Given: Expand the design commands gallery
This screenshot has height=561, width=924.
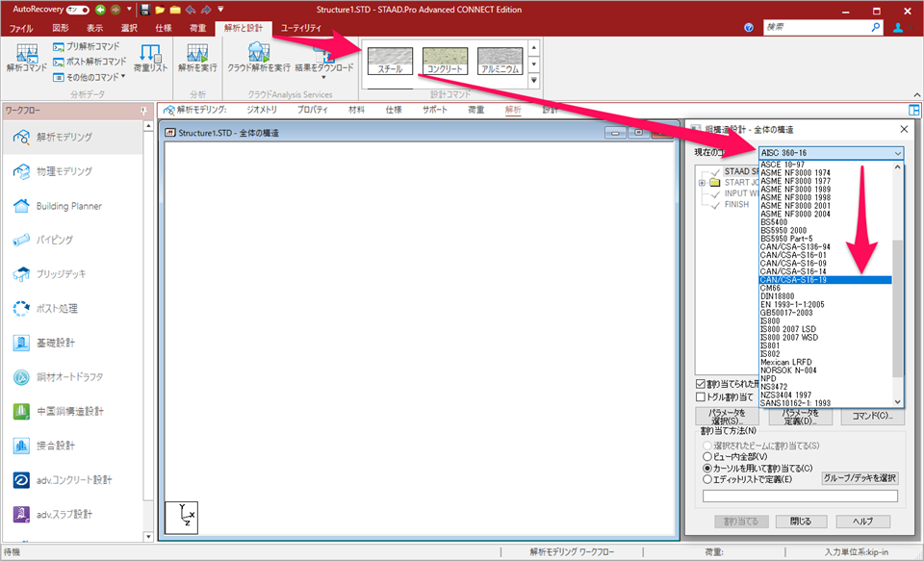Looking at the screenshot, I should coord(534,80).
